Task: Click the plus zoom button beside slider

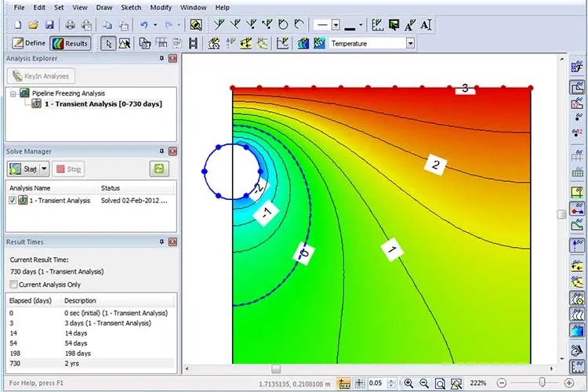Action: (x=569, y=383)
